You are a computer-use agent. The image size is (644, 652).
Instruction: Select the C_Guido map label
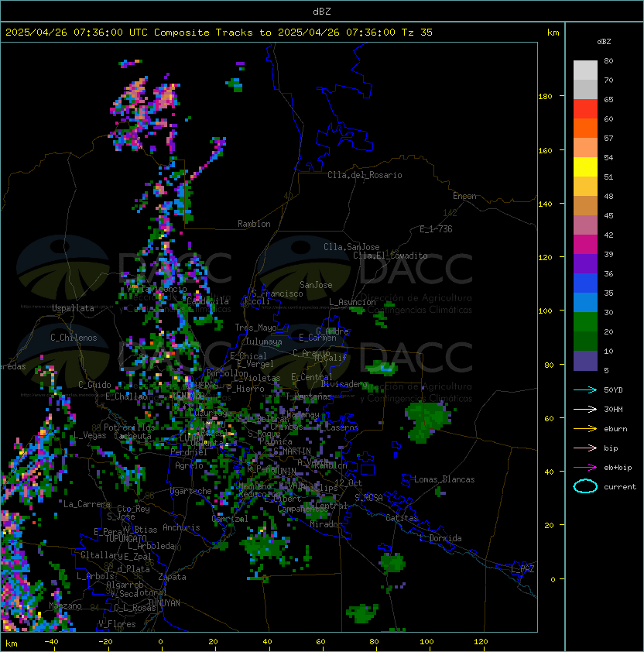click(94, 385)
